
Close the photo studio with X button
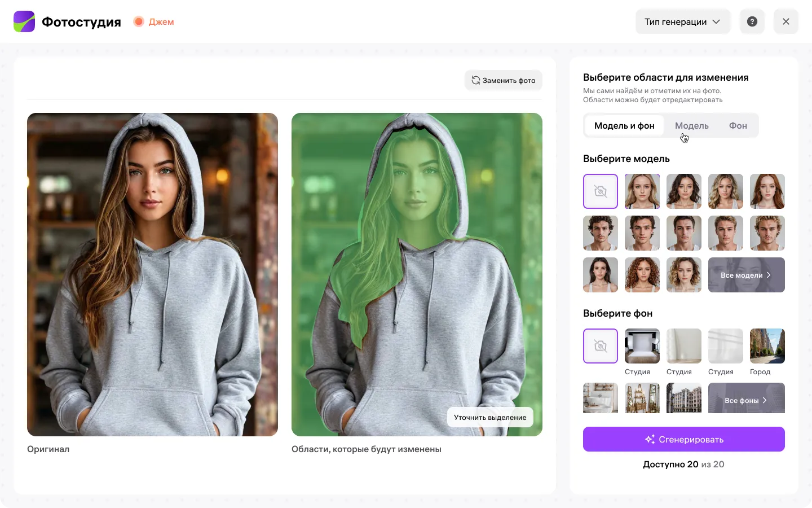[x=785, y=21]
